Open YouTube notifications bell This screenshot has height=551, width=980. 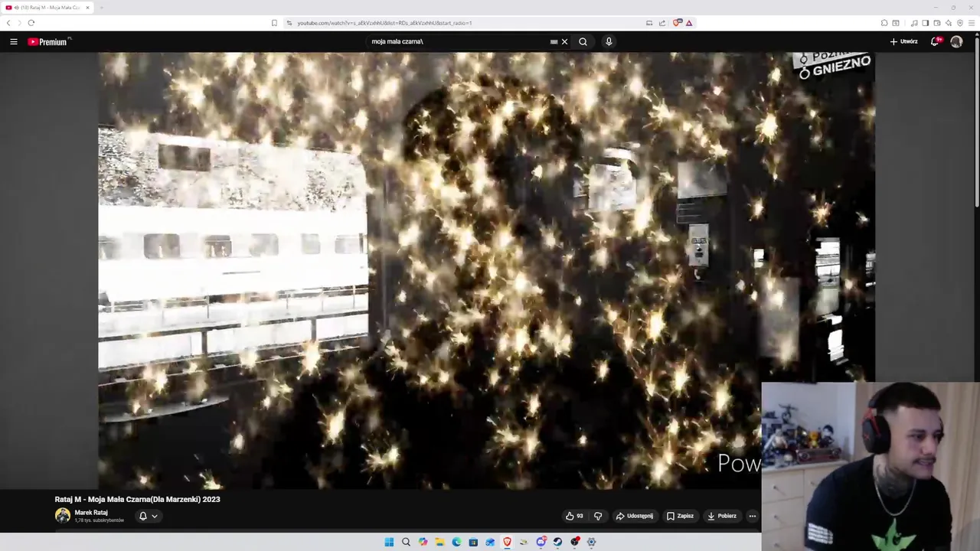[935, 41]
